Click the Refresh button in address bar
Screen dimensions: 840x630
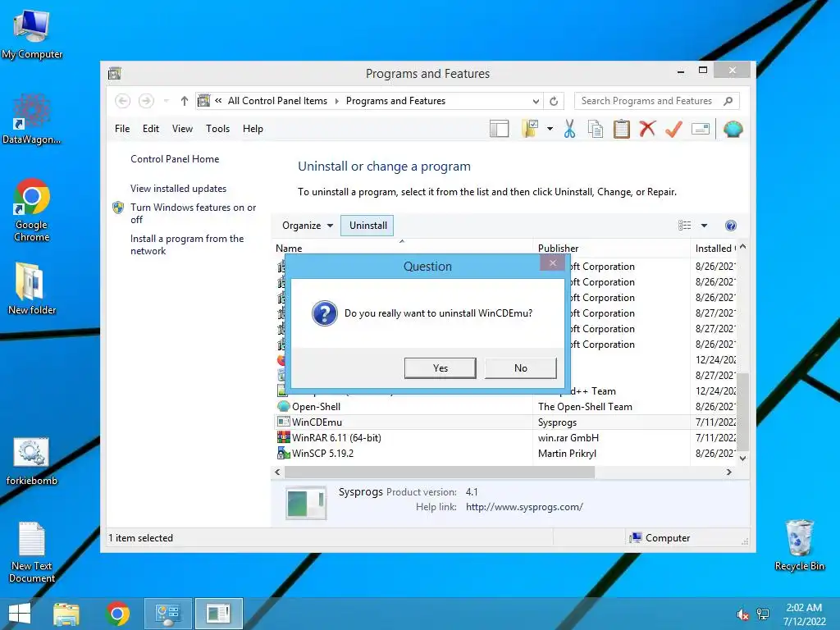[554, 101]
